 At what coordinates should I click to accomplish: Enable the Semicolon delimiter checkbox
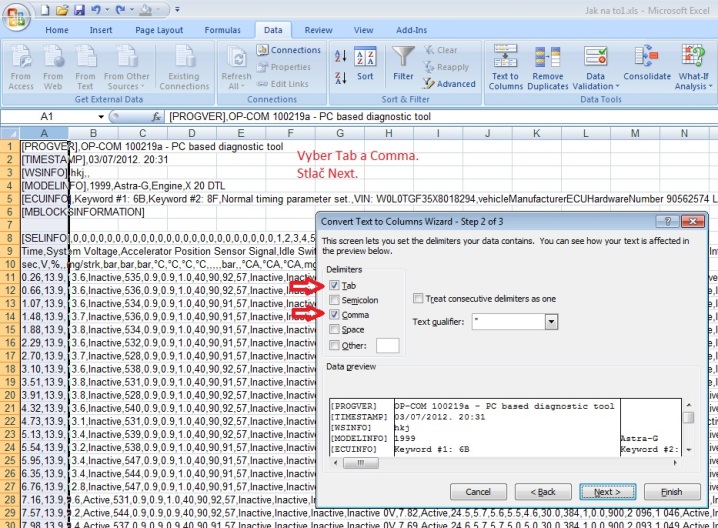pos(334,300)
